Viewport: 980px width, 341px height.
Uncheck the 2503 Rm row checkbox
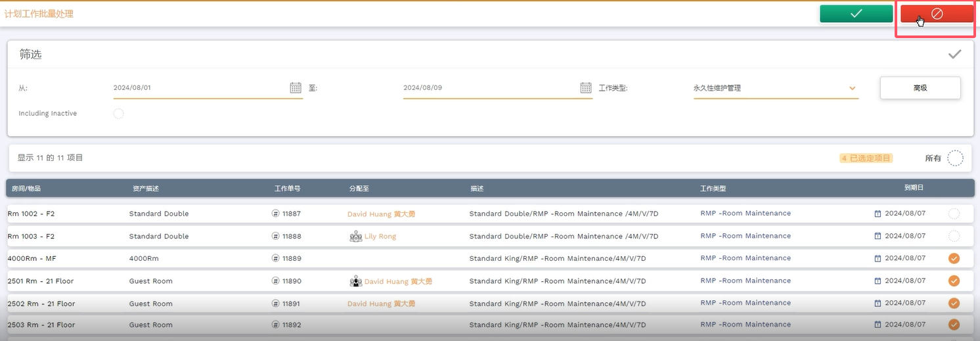954,325
